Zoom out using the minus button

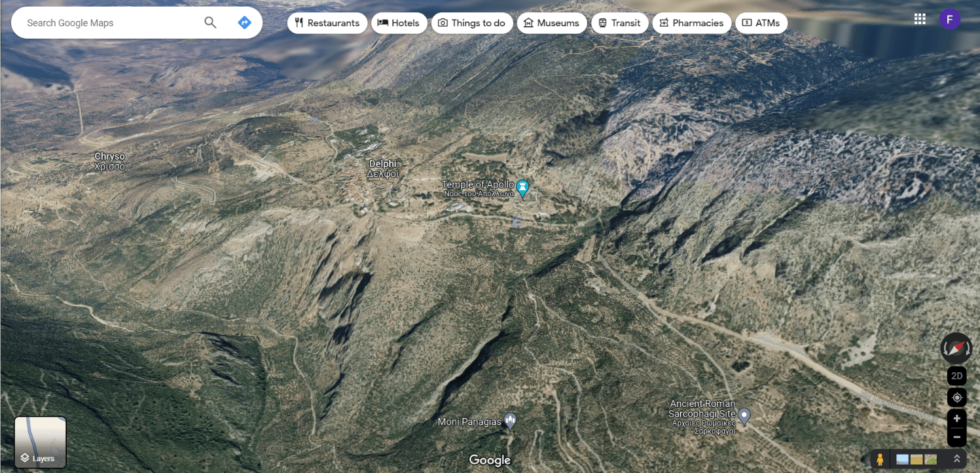[x=956, y=437]
